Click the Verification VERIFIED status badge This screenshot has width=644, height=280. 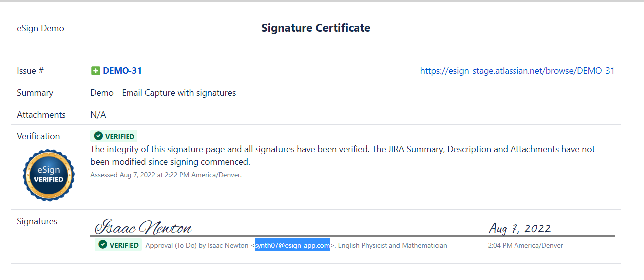pyautogui.click(x=114, y=136)
